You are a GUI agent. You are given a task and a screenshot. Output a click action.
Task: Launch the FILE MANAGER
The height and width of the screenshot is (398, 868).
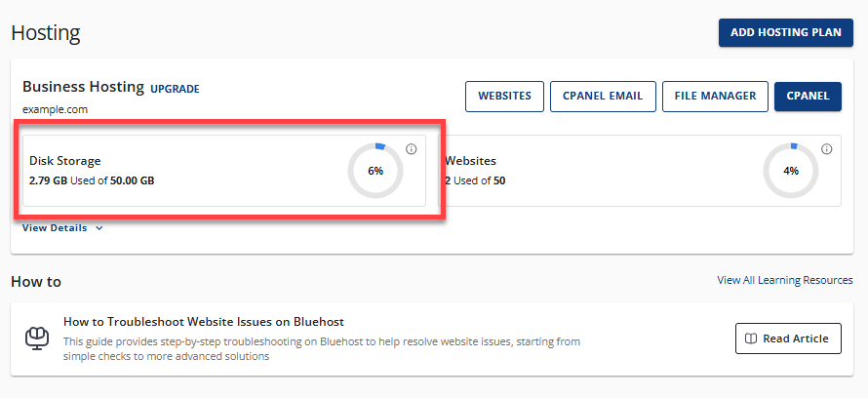pos(715,96)
